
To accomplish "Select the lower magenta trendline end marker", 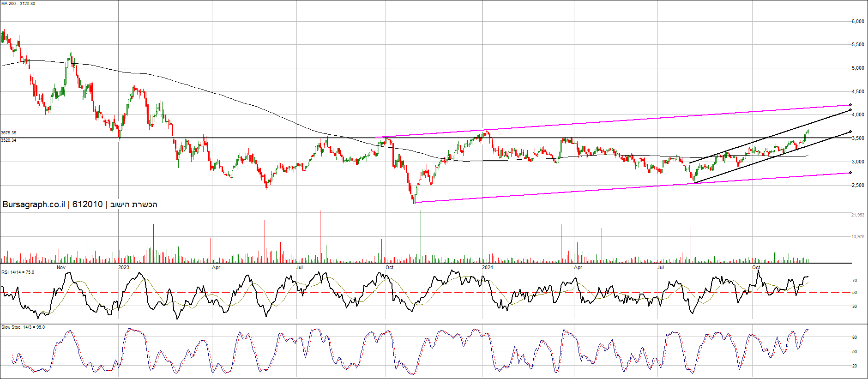I will (x=850, y=173).
